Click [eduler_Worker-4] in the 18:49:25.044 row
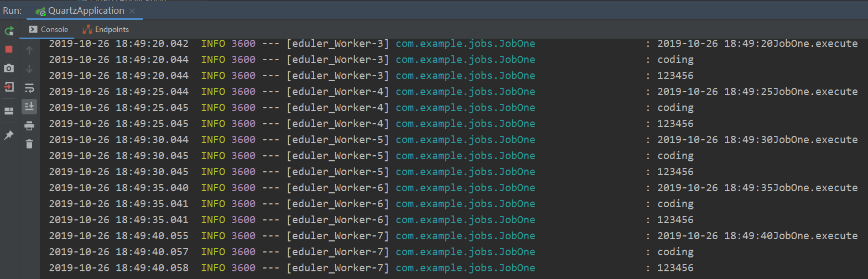 337,92
